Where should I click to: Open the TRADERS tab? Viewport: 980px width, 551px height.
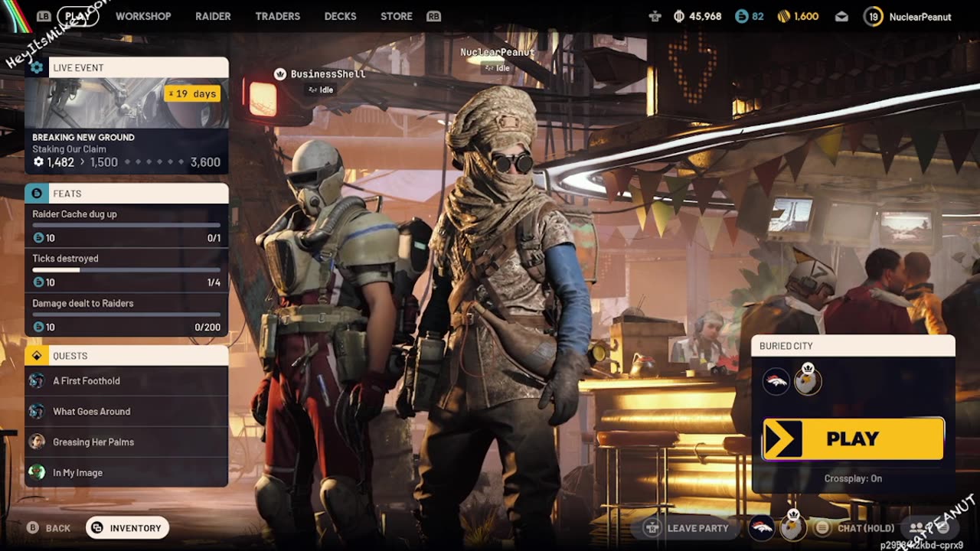point(277,16)
